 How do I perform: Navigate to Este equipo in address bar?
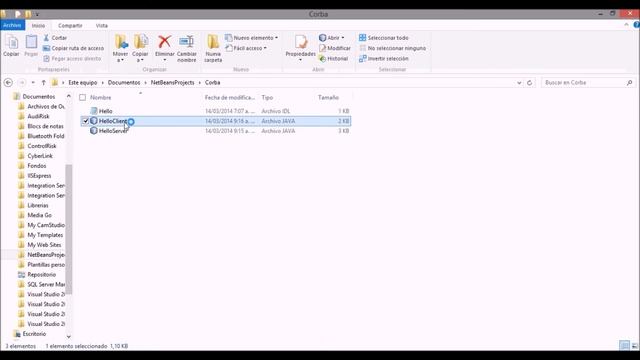(83, 82)
